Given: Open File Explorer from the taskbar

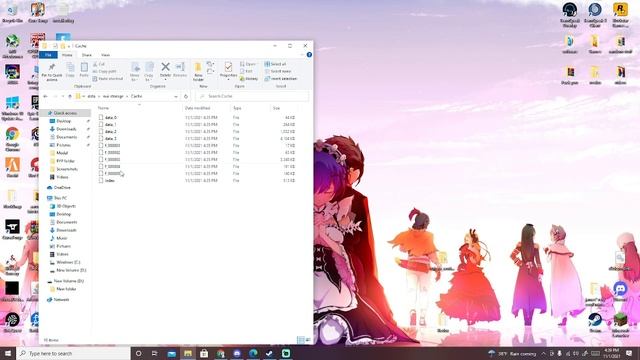Looking at the screenshot, I should pyautogui.click(x=188, y=353).
